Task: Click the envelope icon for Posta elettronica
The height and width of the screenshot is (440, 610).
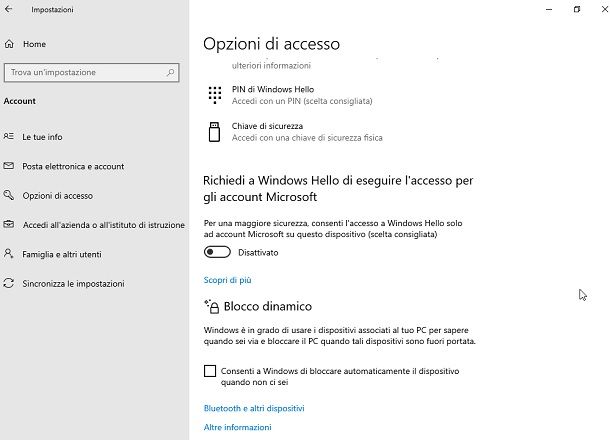Action: pos(9,166)
